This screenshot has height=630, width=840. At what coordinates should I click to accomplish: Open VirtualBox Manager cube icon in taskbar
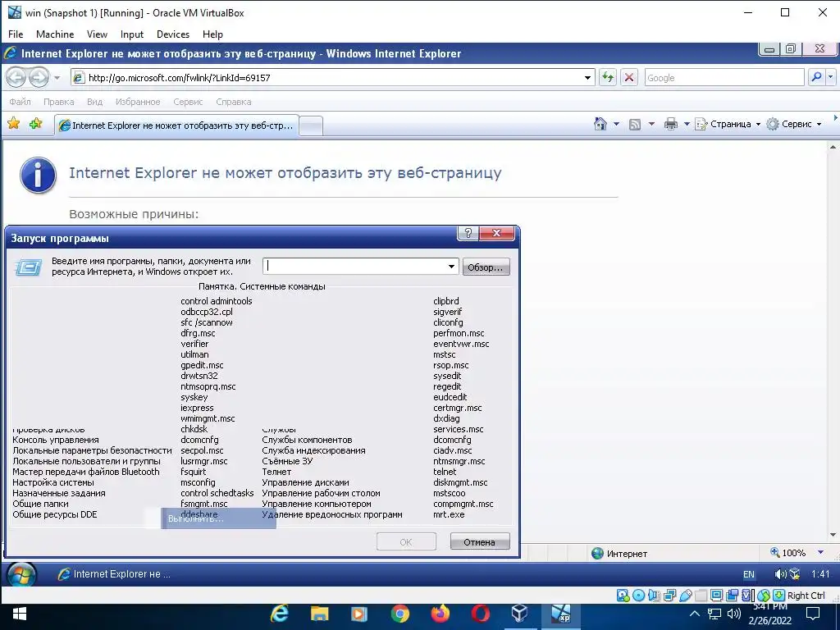click(519, 614)
